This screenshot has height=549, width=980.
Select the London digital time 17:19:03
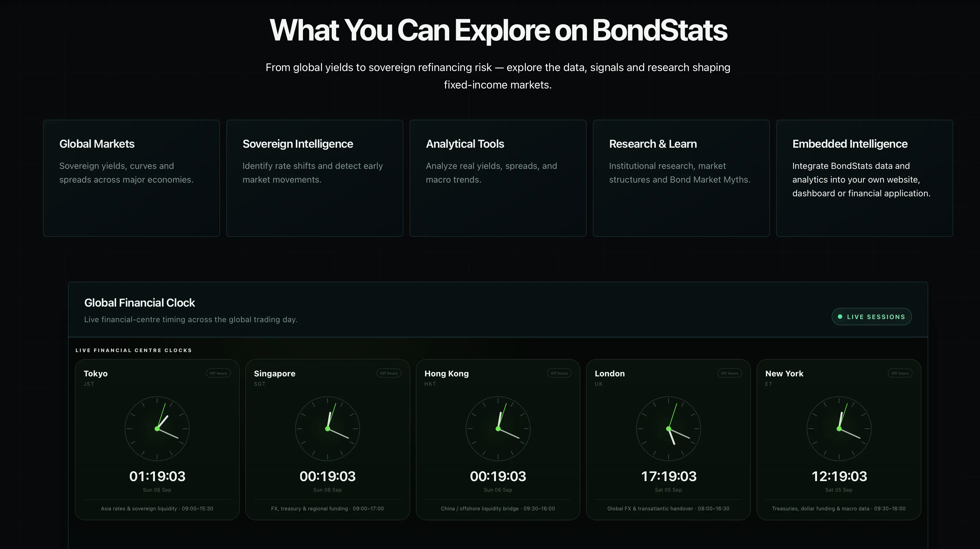click(668, 476)
